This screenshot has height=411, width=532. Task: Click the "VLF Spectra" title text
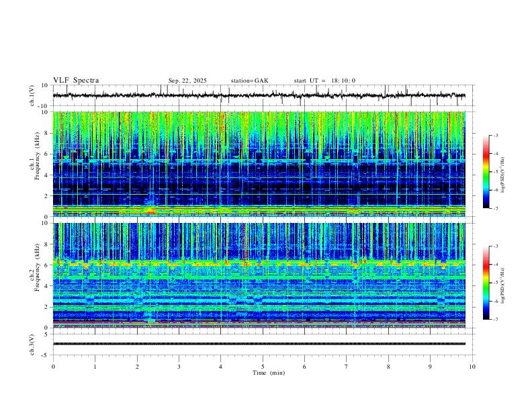(x=76, y=81)
